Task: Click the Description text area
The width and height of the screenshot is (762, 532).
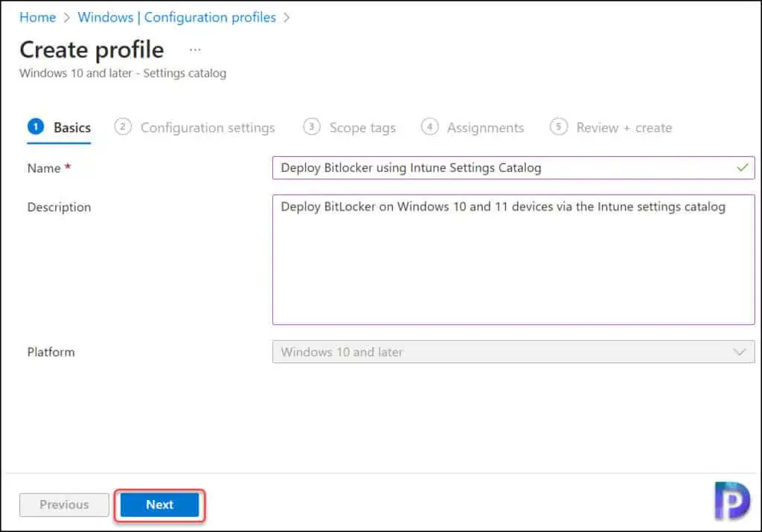Action: [x=513, y=260]
